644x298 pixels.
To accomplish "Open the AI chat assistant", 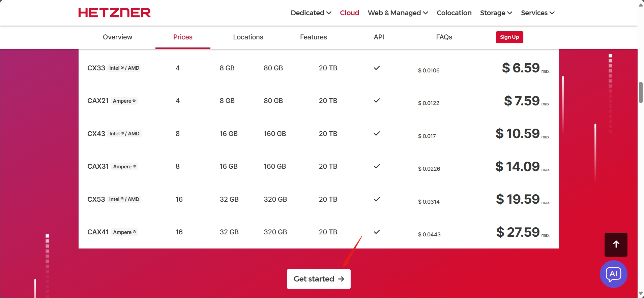I will [613, 274].
